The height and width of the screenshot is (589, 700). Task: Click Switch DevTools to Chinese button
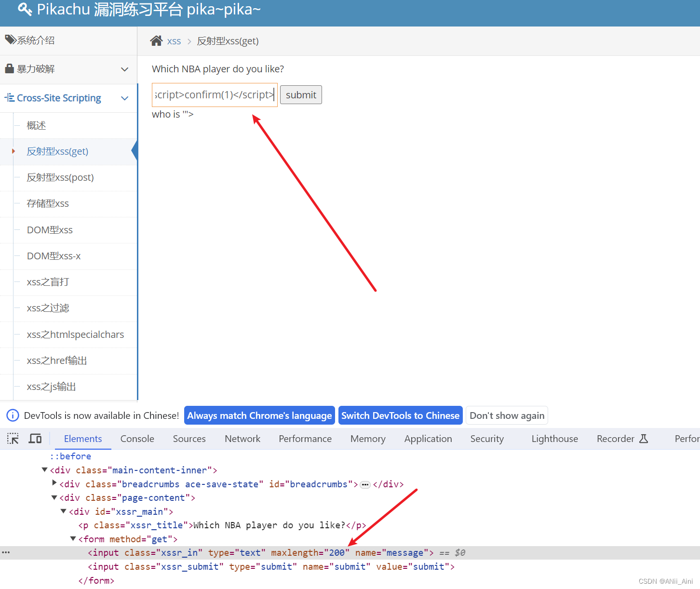click(x=401, y=415)
